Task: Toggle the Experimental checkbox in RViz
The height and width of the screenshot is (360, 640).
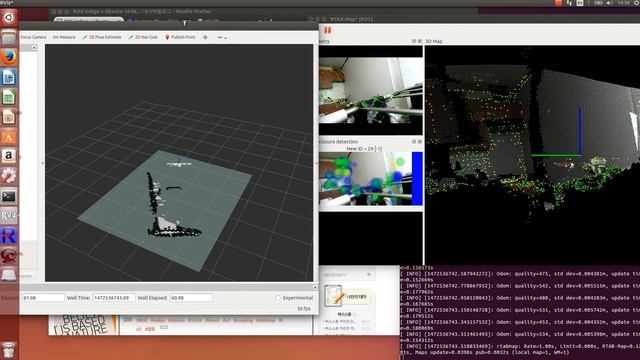Action: (x=278, y=298)
